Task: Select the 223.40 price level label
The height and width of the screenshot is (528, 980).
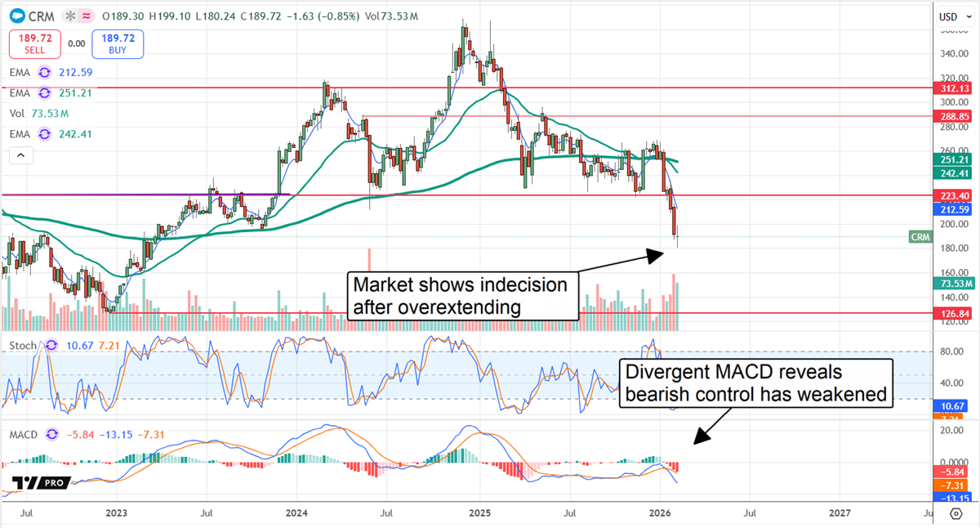Action: [953, 195]
